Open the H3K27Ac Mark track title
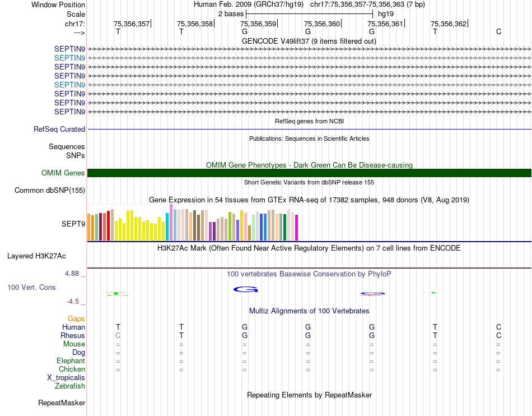The height and width of the screenshot is (416, 532). (309, 248)
